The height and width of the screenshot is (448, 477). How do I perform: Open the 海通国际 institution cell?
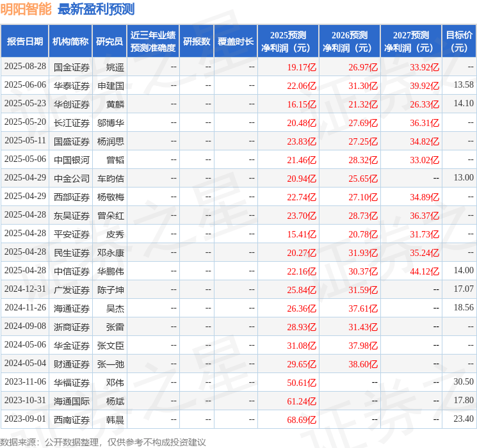(71, 401)
